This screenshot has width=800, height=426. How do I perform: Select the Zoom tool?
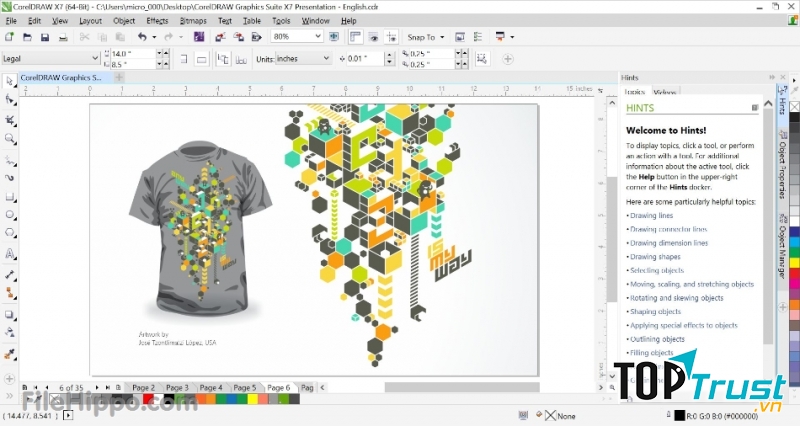(9, 139)
